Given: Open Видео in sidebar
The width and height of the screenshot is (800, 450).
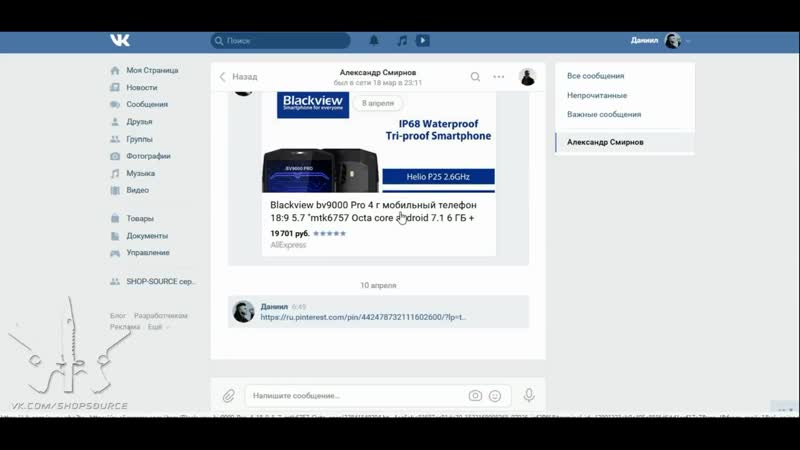Looking at the screenshot, I should pos(138,190).
